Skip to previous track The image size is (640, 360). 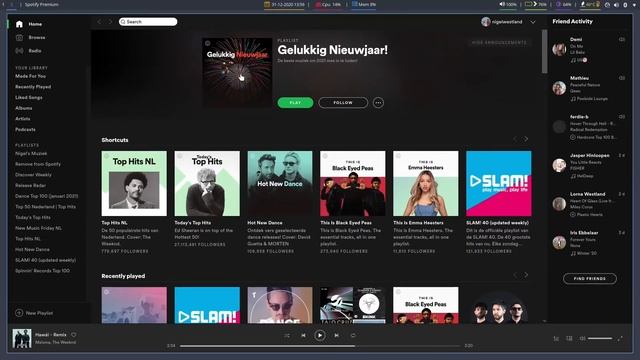coord(303,336)
